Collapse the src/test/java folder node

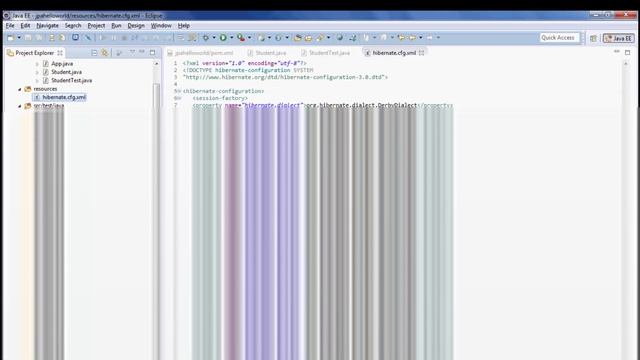20,106
